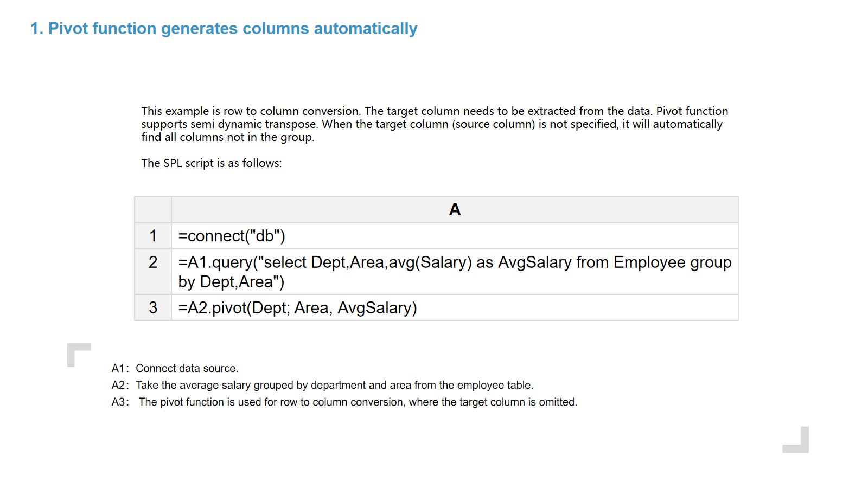Click the "Connect data source." explanation text
868x488 pixels.
click(x=187, y=369)
